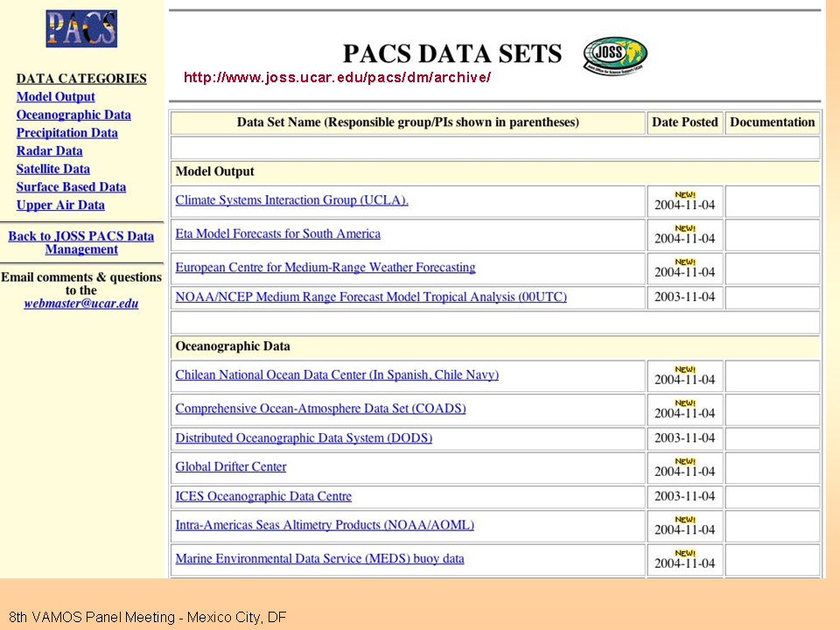Click the DATA CATEGORIES heading
The height and width of the screenshot is (630, 840).
[81, 79]
